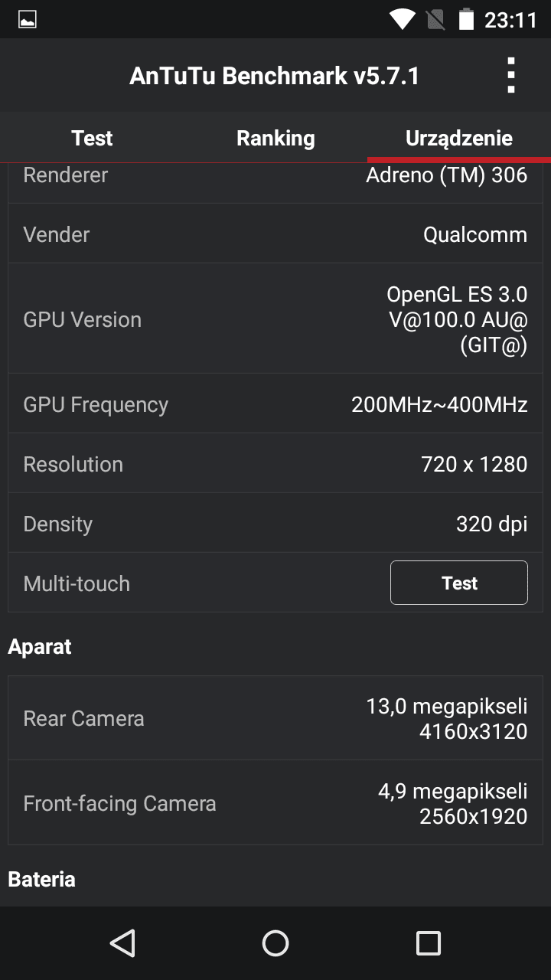Tap the AnTuTu Benchmark v5.7.1 title
Screen dimensions: 551x980
click(275, 76)
